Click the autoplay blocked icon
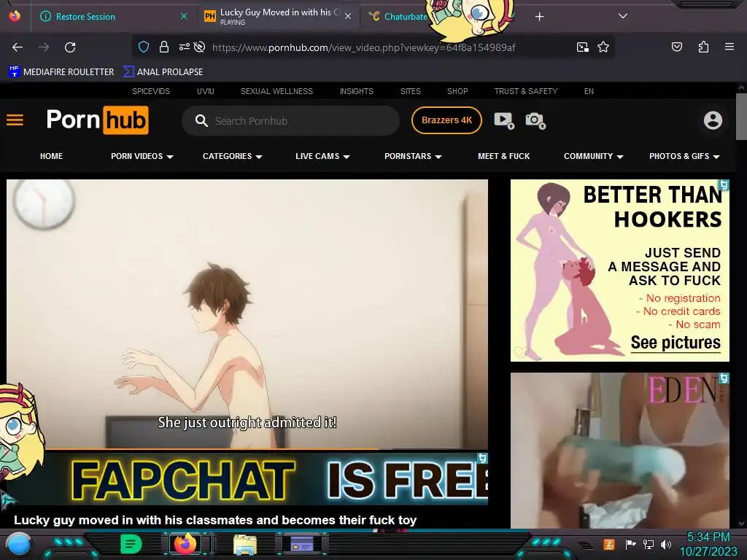The image size is (747, 560). tap(200, 47)
